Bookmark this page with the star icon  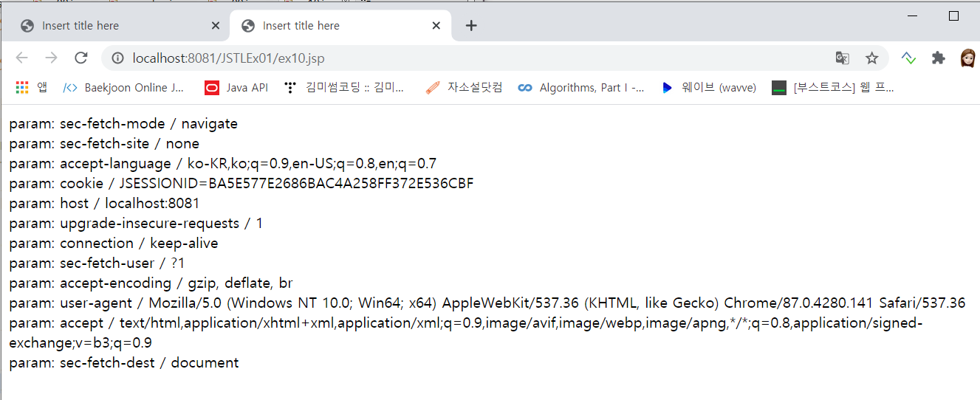coord(872,58)
